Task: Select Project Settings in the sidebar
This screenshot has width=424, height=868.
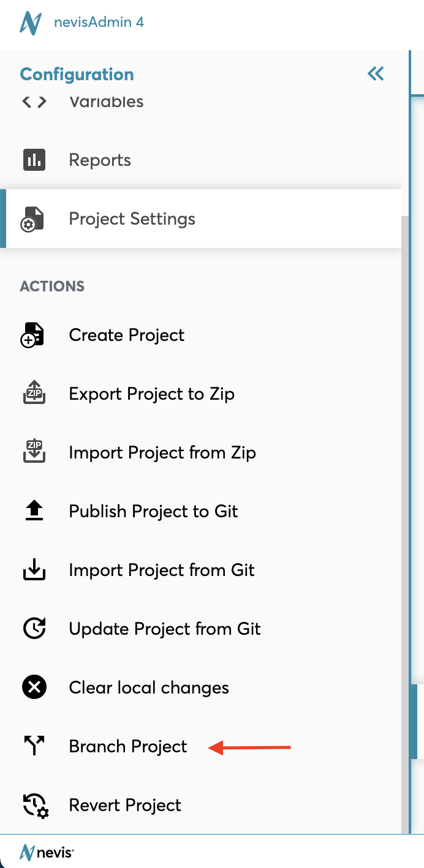Action: [x=132, y=219]
